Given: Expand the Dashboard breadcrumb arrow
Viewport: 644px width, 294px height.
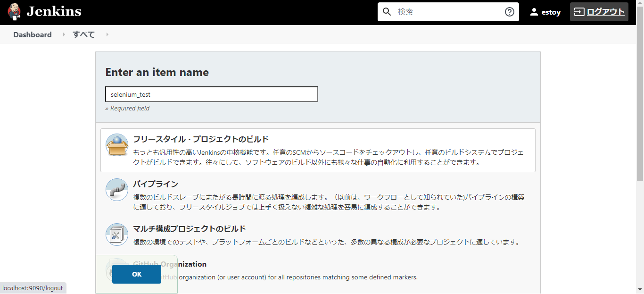Looking at the screenshot, I should pos(64,34).
